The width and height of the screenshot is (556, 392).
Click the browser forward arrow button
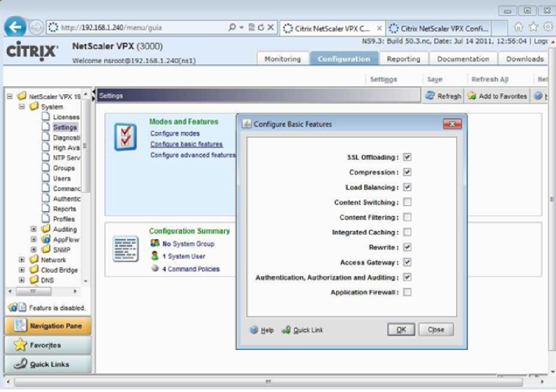36,27
